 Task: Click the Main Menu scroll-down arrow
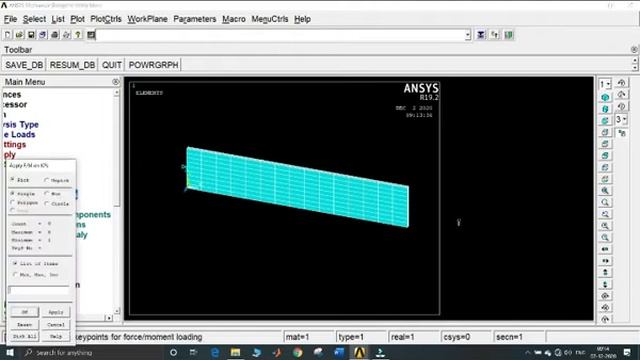pos(116,311)
